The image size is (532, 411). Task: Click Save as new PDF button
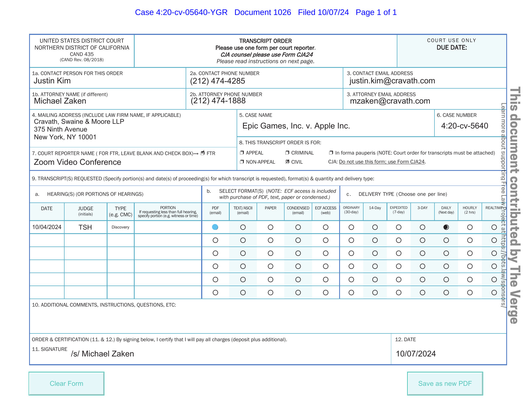tap(445, 383)
